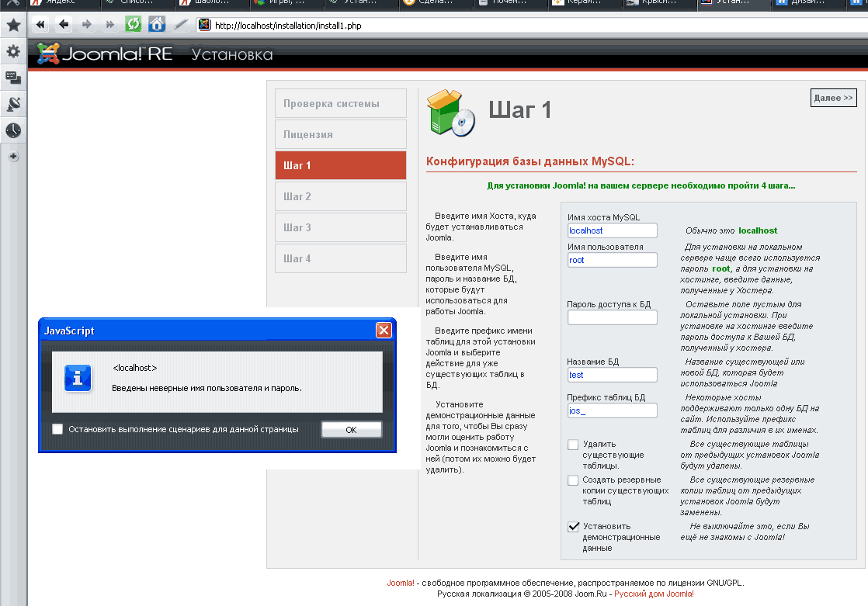Switch to the 'Шабло…' browser tab
This screenshot has height=606, width=868.
212,3
